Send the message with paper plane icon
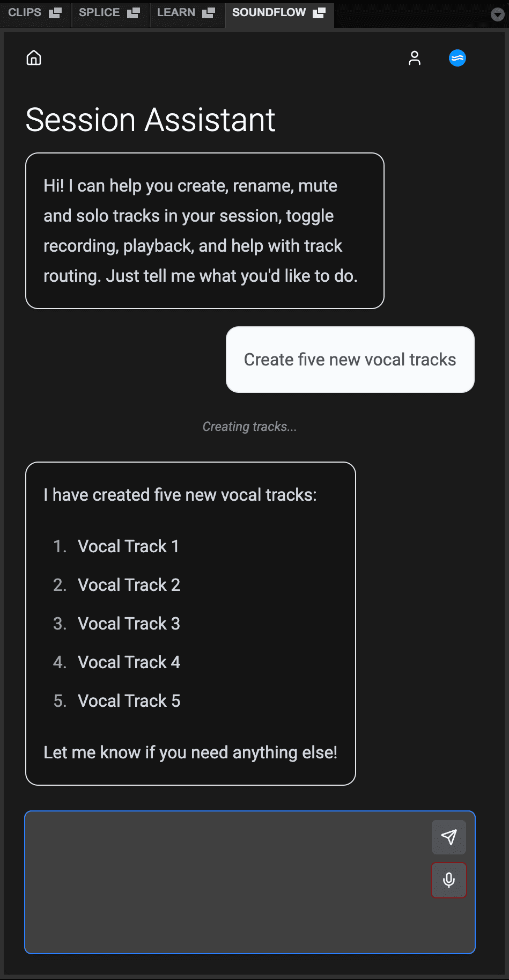Viewport: 509px width, 980px height. [x=448, y=837]
